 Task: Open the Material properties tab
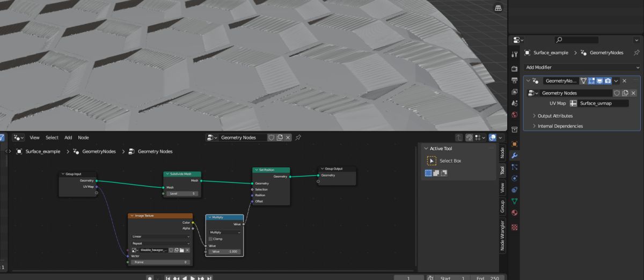[515, 213]
